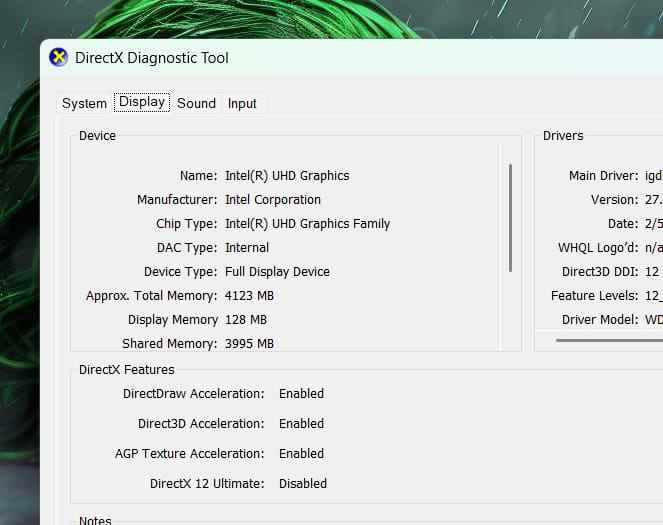The image size is (663, 525).
Task: Click the DirectX Diagnostic Tool title icon
Action: (59, 57)
